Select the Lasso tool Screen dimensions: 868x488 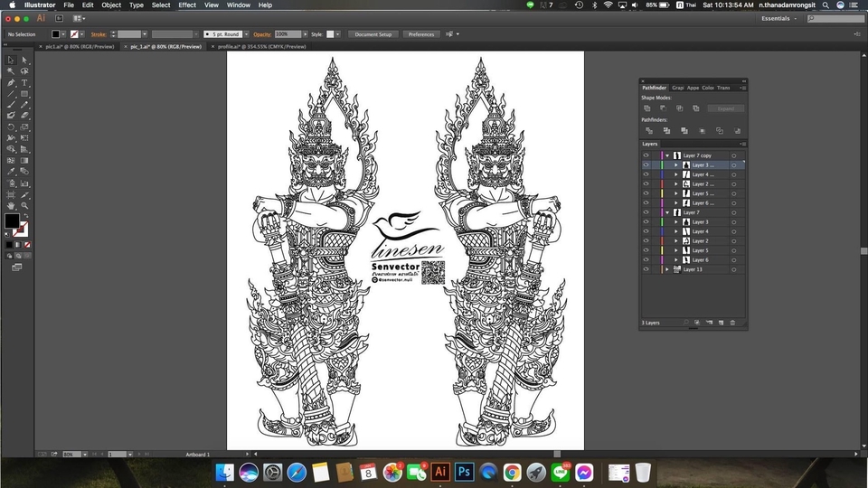tap(24, 71)
